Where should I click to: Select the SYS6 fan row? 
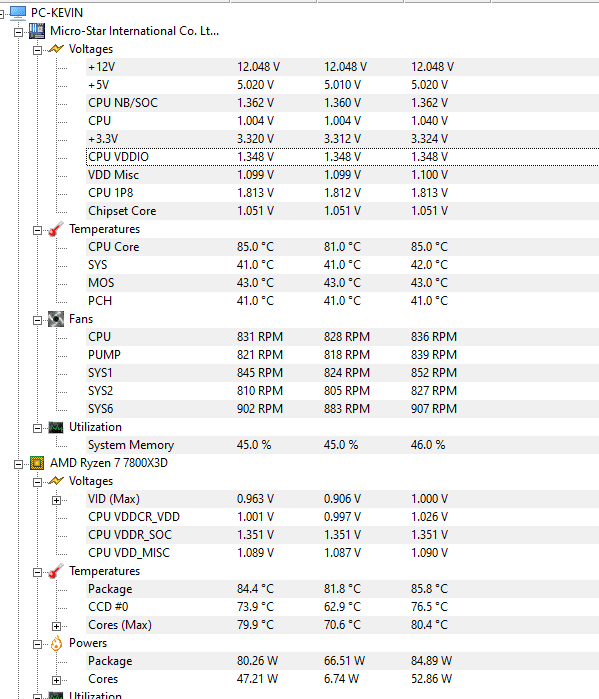point(342,409)
